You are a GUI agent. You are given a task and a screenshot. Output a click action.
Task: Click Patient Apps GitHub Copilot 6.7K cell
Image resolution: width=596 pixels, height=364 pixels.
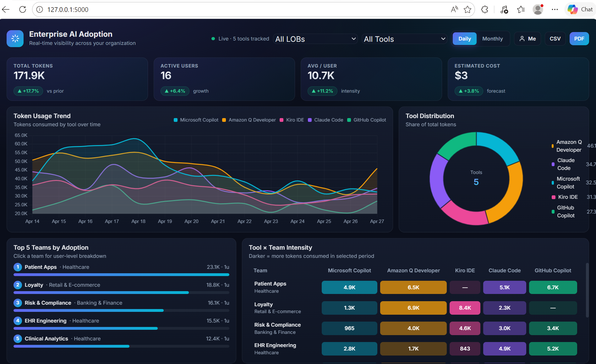(553, 287)
